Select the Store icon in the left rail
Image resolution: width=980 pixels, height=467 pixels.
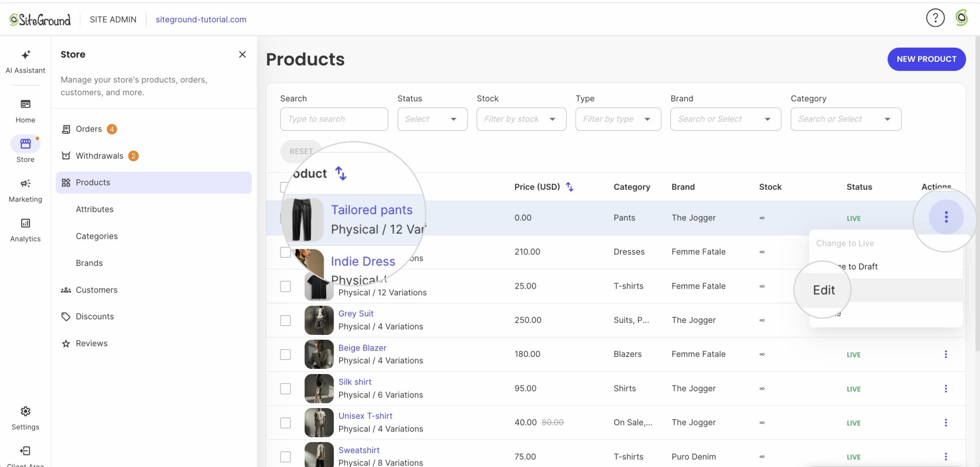26,143
